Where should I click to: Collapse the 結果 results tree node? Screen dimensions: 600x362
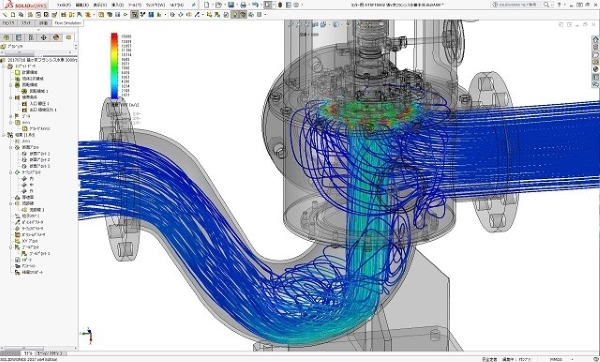[x=4, y=135]
